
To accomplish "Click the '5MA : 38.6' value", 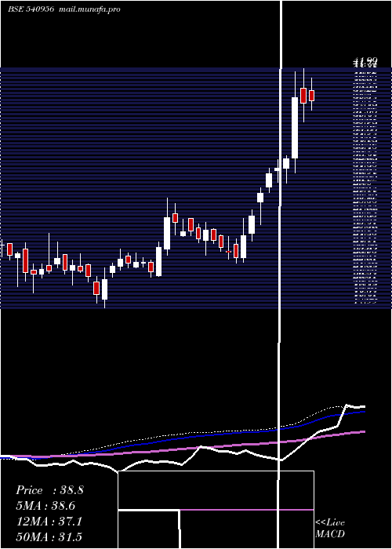I will (45, 506).
